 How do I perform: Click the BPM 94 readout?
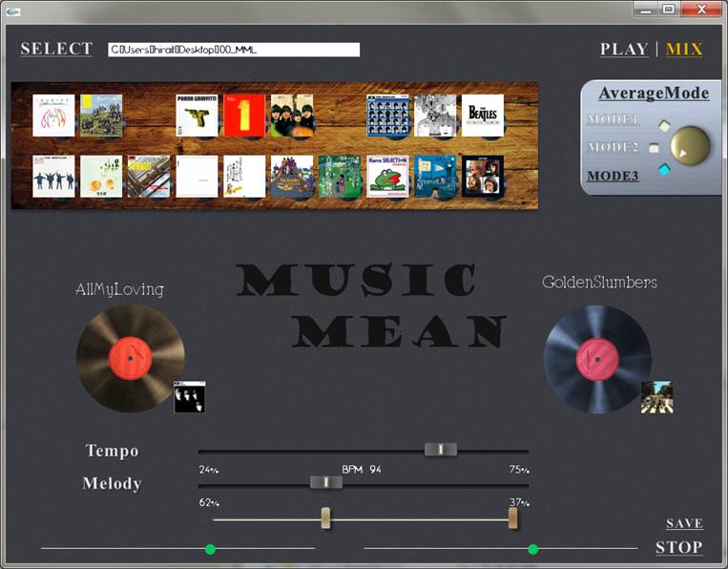click(x=362, y=470)
